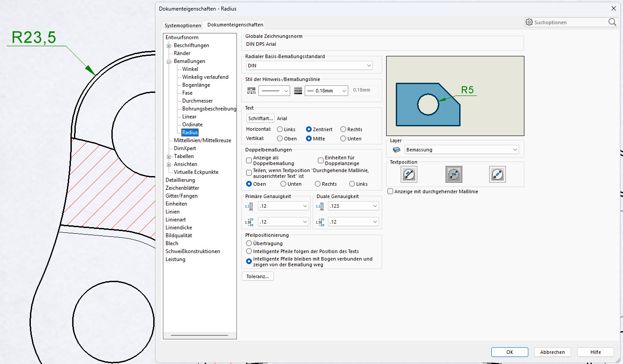Select horizontal Links radio option
Screen dimensions: 623x364
pyautogui.click(x=280, y=129)
